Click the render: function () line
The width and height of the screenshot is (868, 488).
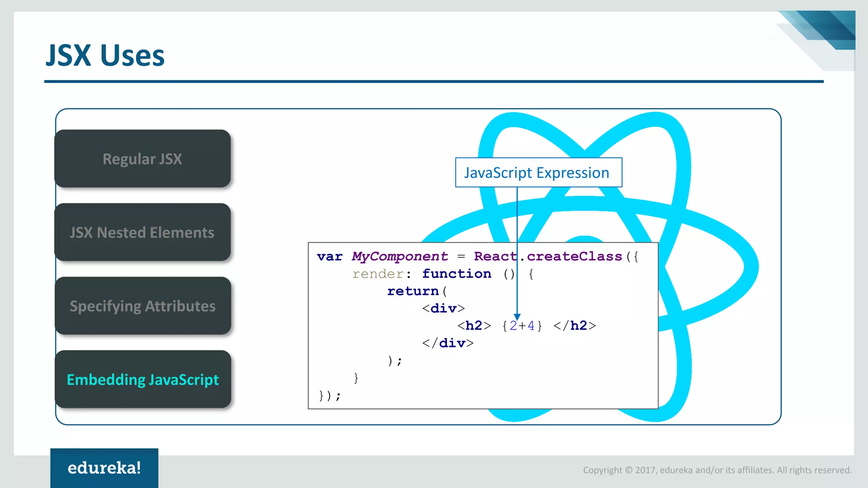click(443, 274)
